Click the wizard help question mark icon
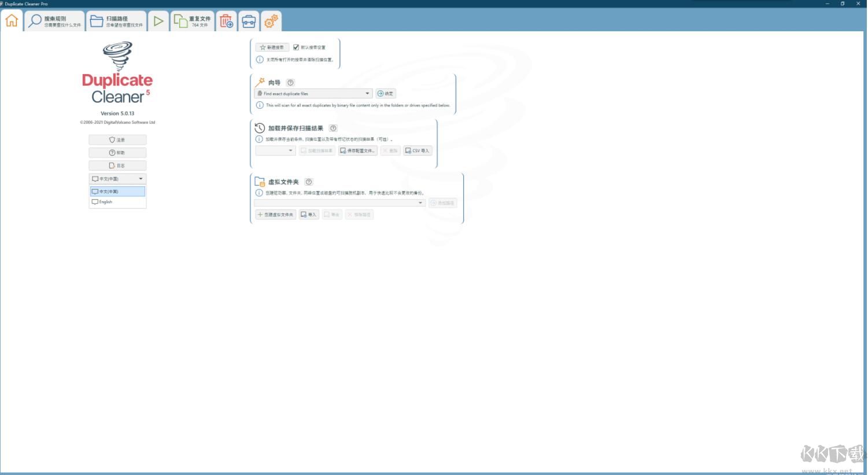 click(x=290, y=82)
